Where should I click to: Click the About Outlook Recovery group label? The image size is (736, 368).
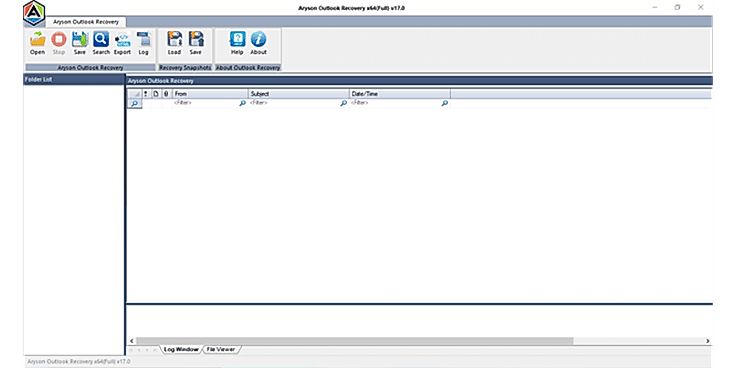pos(248,68)
